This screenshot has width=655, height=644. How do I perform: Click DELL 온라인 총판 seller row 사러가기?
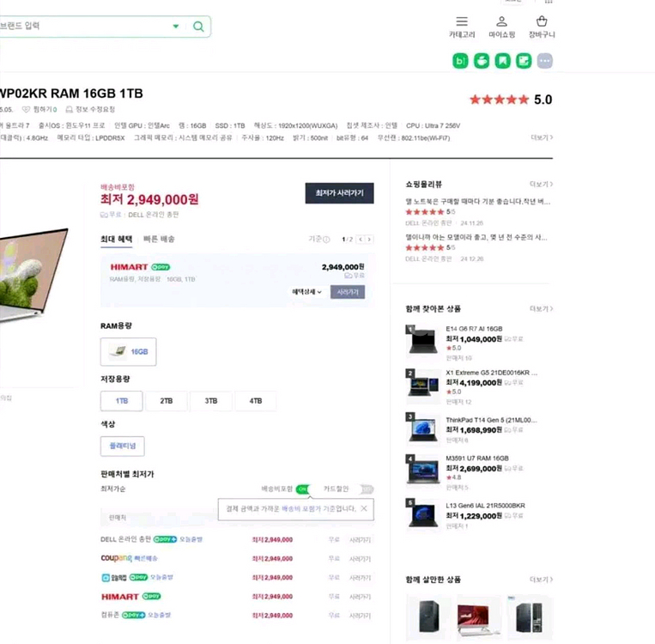360,540
